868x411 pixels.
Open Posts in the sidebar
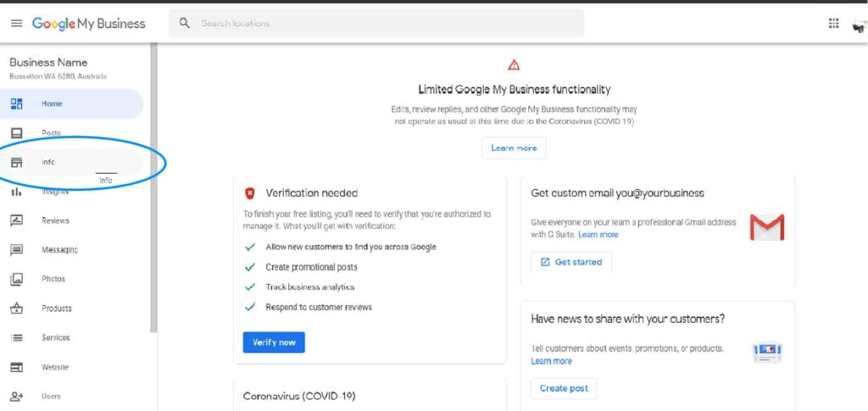click(x=71, y=133)
